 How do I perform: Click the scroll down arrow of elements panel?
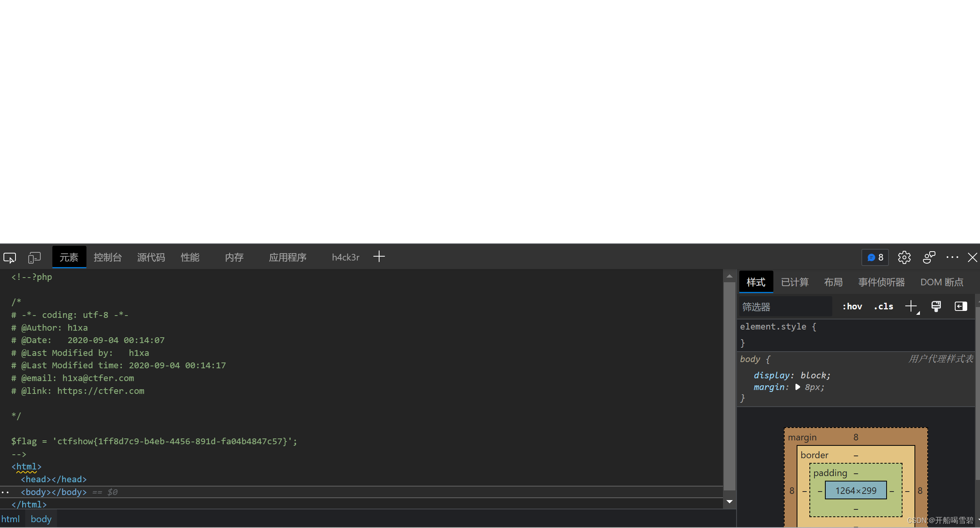[x=729, y=502]
